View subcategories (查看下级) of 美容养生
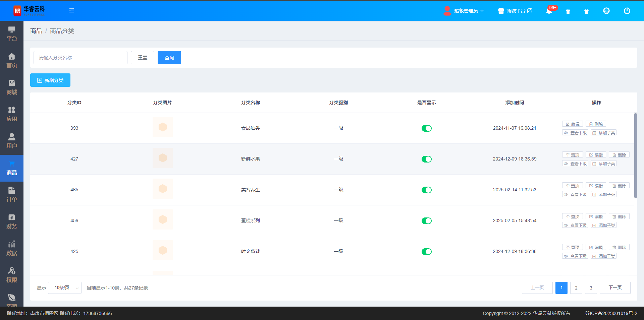644x320 pixels. (575, 195)
